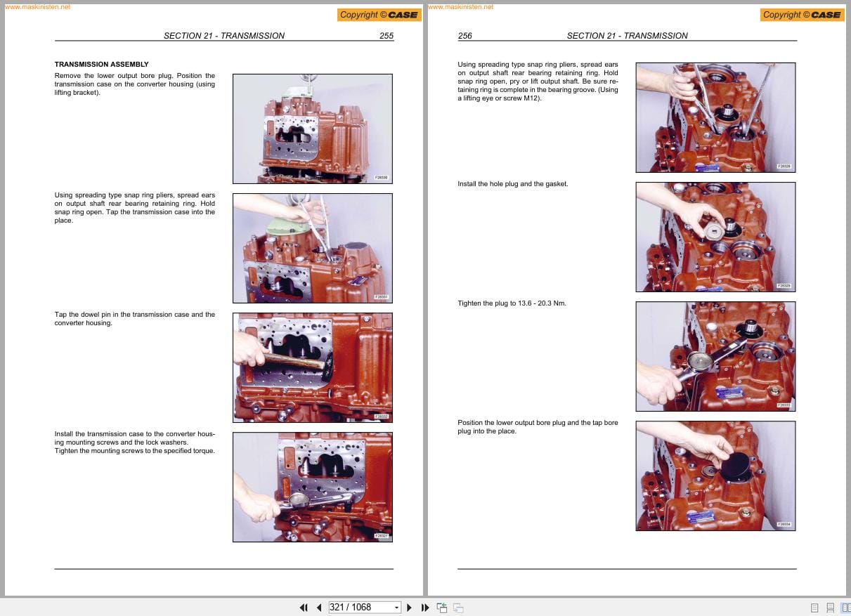Screen dimensions: 851x616
Task: Jump to the first page
Action: coord(304,607)
